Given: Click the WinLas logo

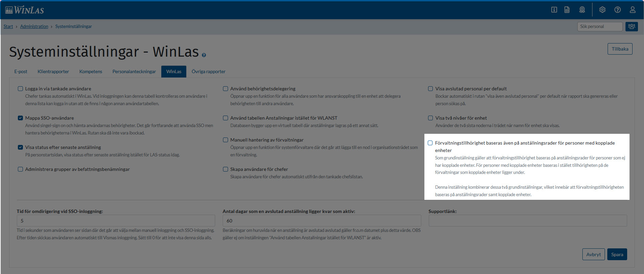Looking at the screenshot, I should click(x=25, y=10).
